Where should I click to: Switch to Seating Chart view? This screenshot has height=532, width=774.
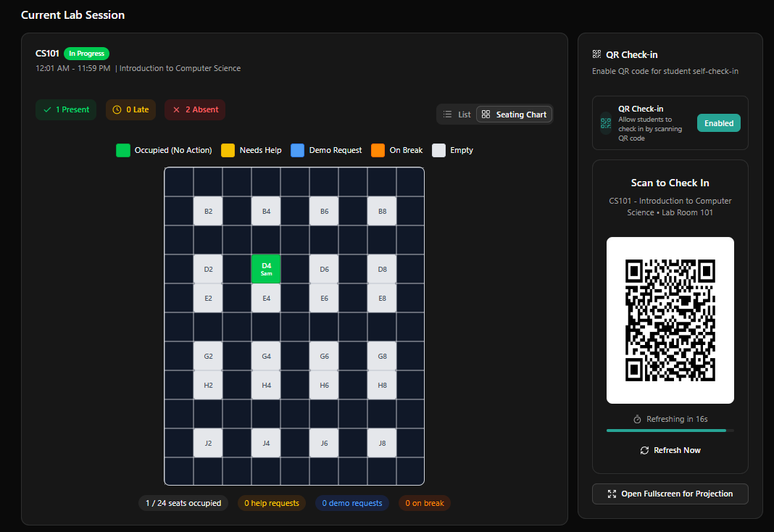[514, 115]
